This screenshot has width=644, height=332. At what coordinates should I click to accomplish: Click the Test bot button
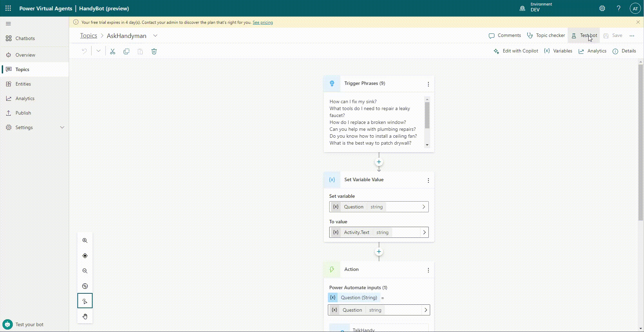click(x=584, y=35)
